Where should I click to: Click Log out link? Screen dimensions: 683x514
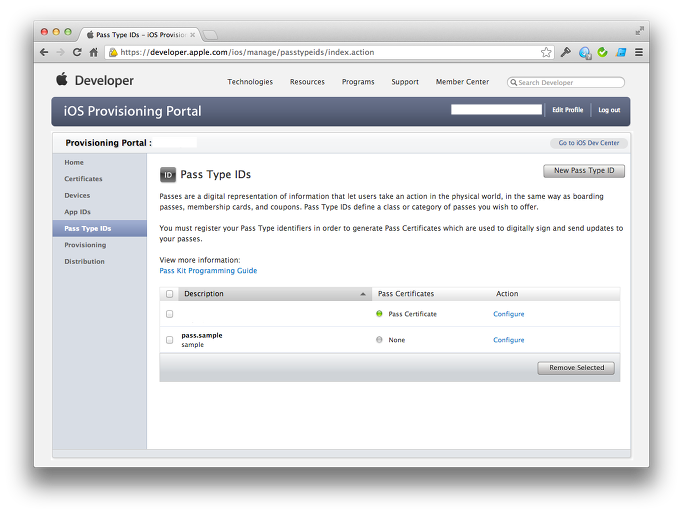pyautogui.click(x=609, y=110)
